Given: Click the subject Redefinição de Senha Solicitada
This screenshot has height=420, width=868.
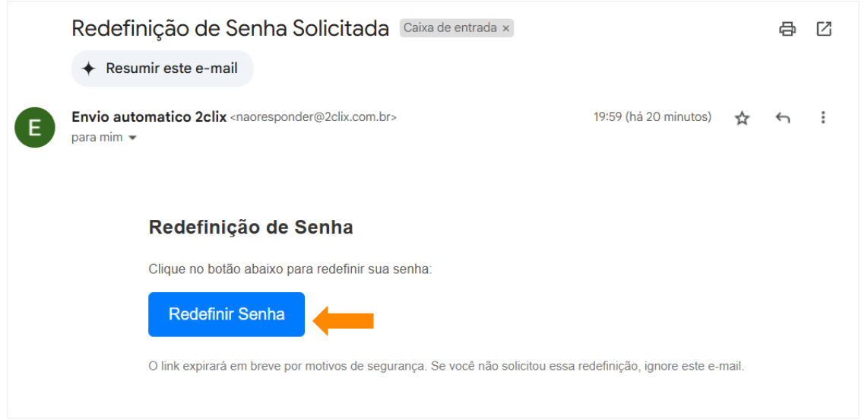Looking at the screenshot, I should (x=230, y=28).
